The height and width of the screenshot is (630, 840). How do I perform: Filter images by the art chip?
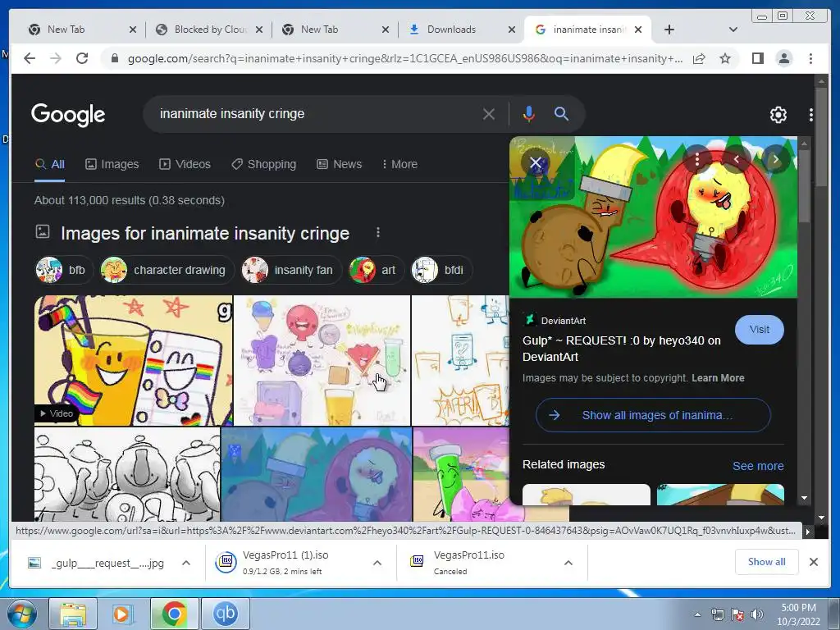[374, 270]
